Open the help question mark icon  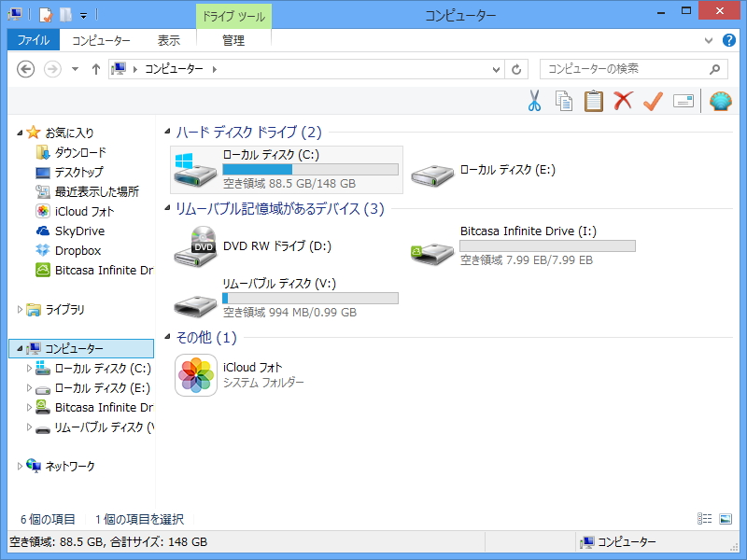coord(729,40)
